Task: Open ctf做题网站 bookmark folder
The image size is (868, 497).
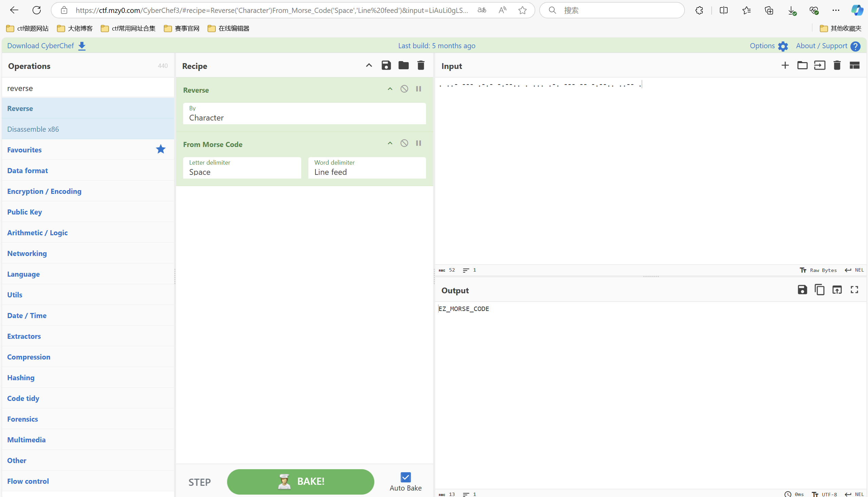Action: click(x=27, y=28)
